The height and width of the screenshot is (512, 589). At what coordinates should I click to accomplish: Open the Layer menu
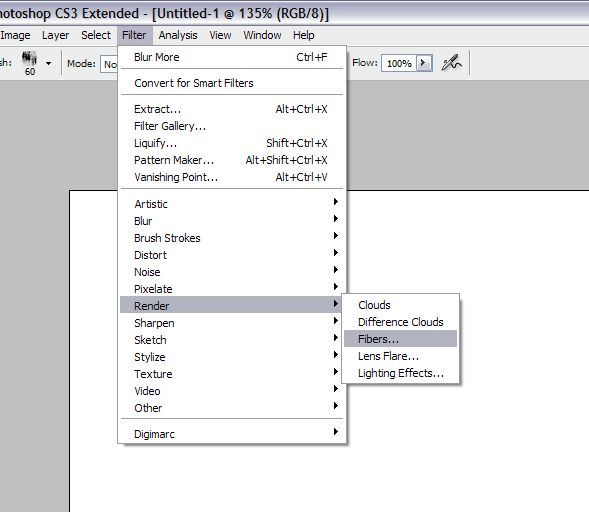tap(55, 35)
